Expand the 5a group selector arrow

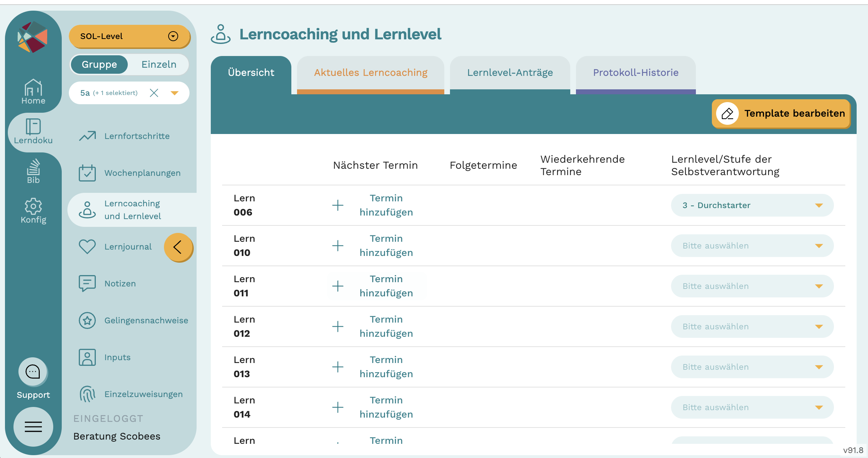point(174,93)
